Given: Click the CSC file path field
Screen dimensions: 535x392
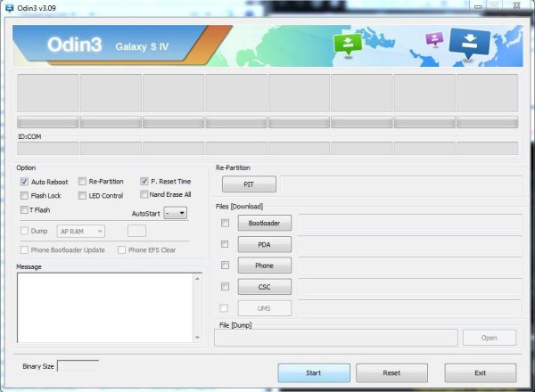Looking at the screenshot, I should click(x=410, y=287).
